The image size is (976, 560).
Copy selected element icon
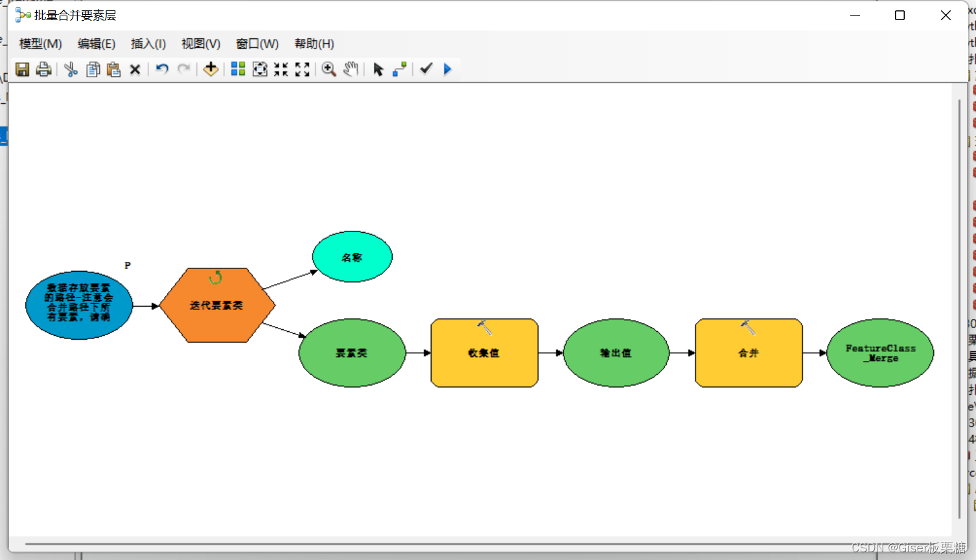coord(93,69)
